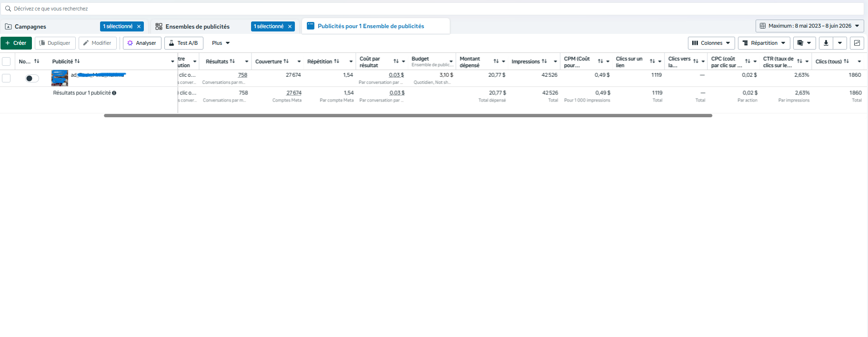Click the green Créer button

16,43
